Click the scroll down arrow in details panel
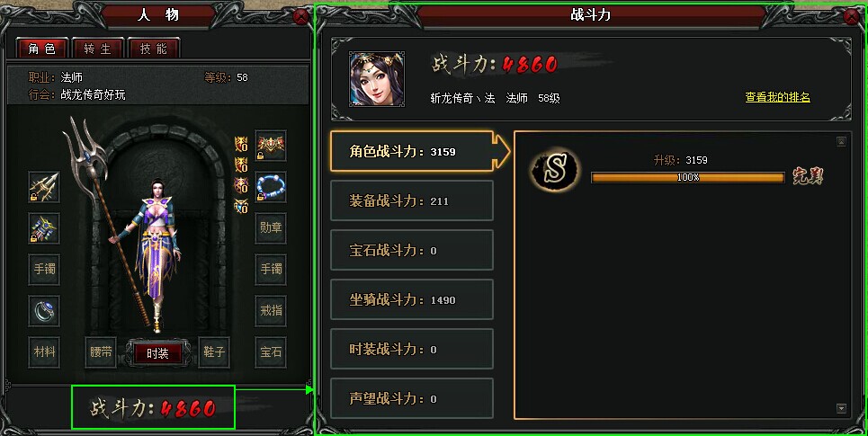The height and width of the screenshot is (436, 868). pos(841,409)
